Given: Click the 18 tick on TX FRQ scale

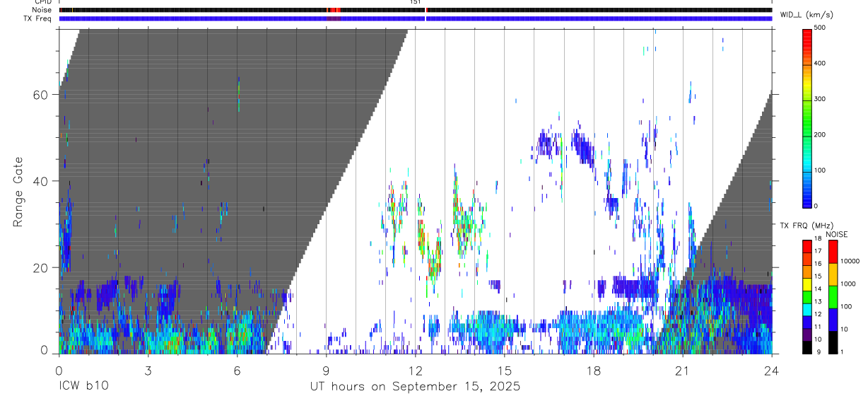Looking at the screenshot, I should click(x=817, y=239).
